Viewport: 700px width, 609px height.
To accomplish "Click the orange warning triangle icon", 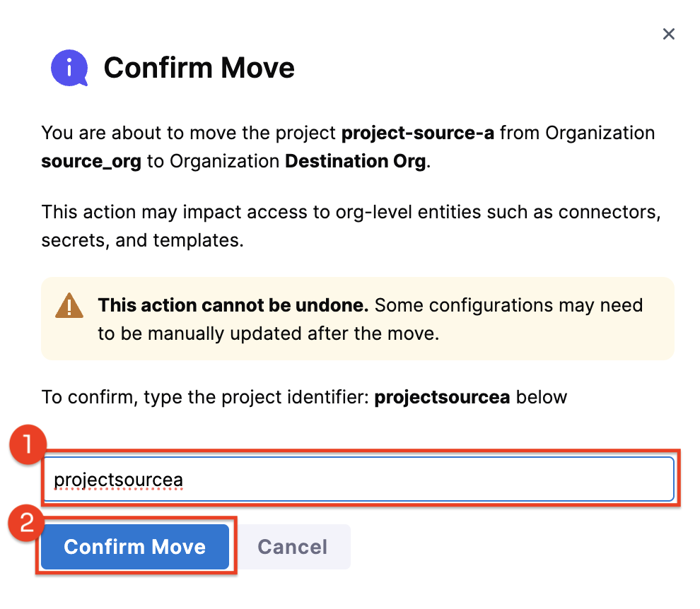I will click(x=69, y=306).
